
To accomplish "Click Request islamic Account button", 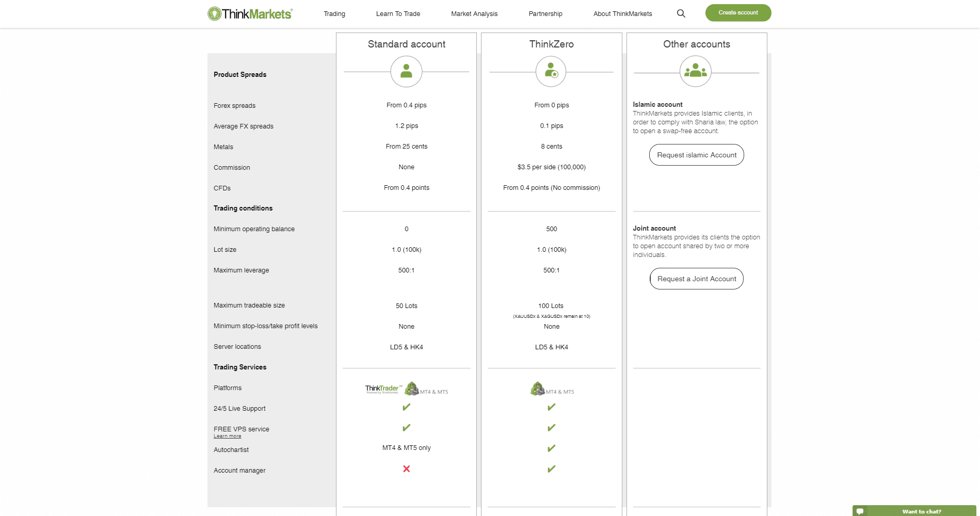I will click(x=697, y=155).
